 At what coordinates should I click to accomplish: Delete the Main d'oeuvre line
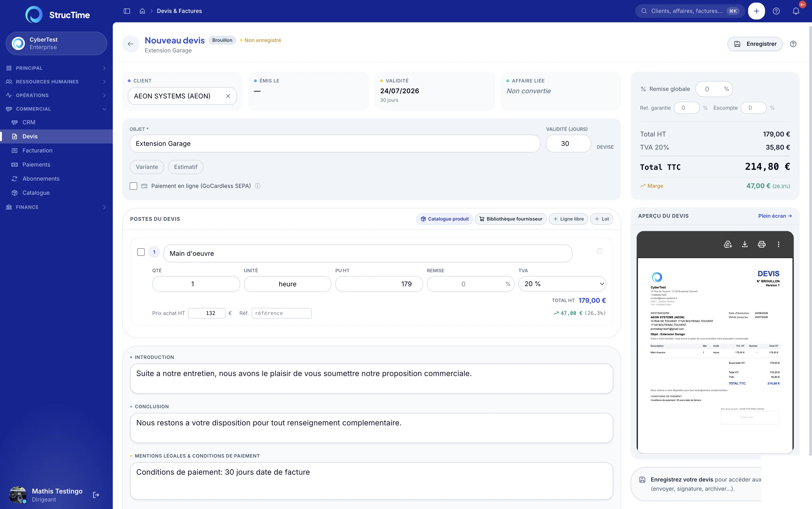point(600,251)
